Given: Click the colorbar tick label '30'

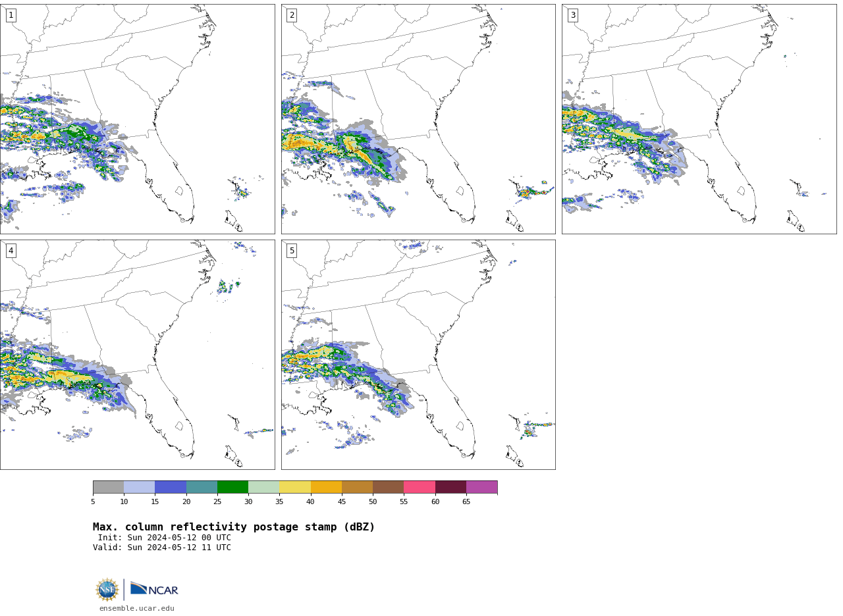Looking at the screenshot, I should [248, 502].
